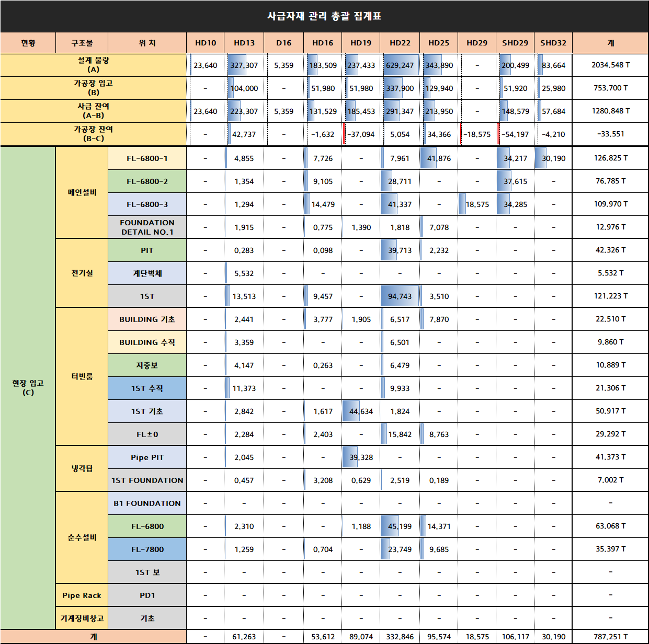Viewport: 649px width, 644px height.
Task: Select the 337.900 cell under HD22
Action: click(400, 88)
